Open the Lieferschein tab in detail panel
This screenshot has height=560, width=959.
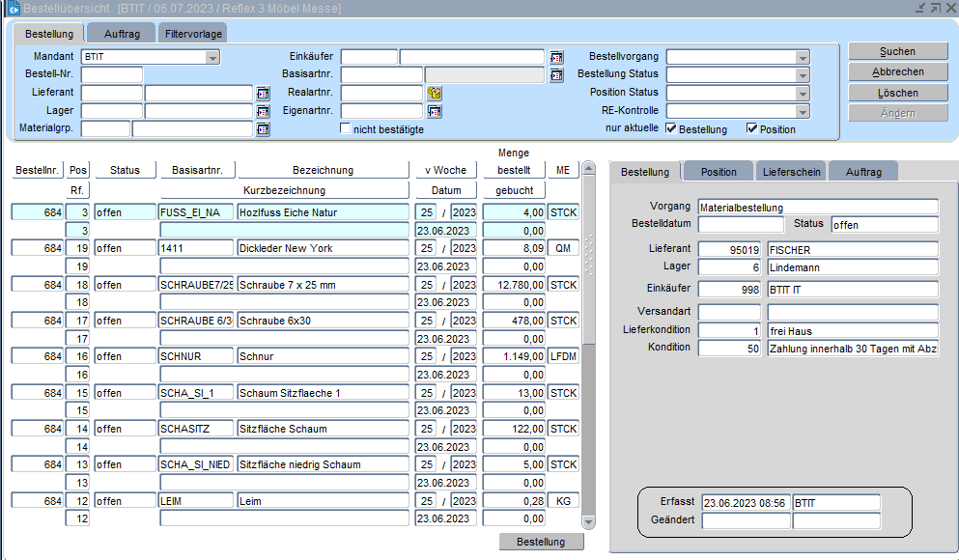point(792,172)
